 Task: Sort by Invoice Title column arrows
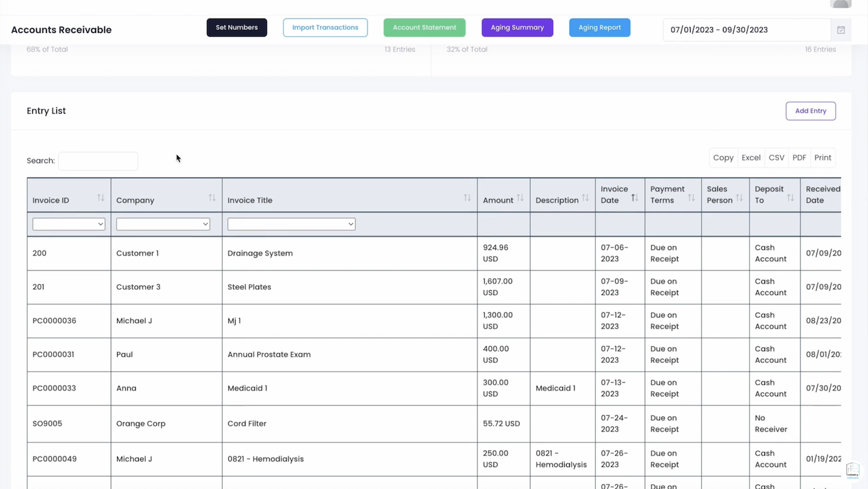click(467, 198)
